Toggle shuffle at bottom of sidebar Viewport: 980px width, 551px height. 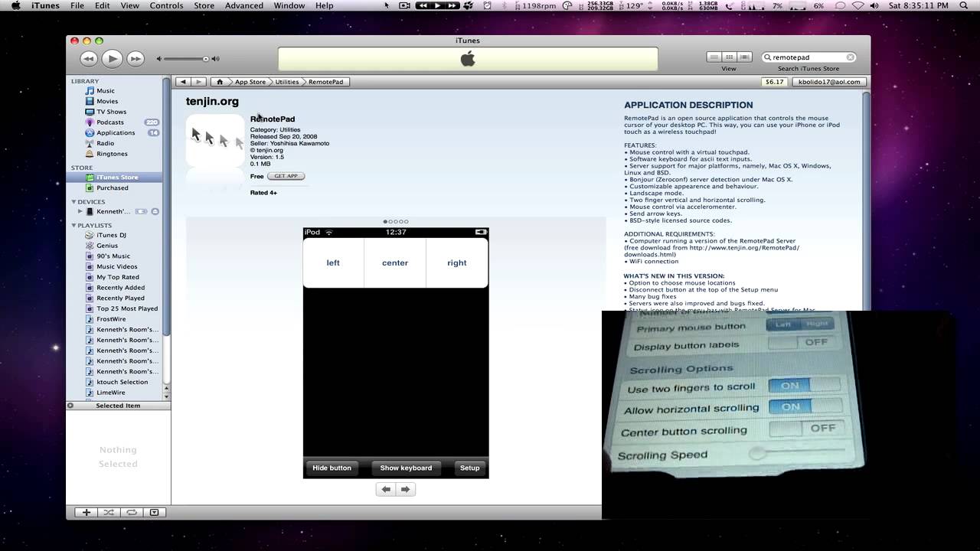(x=109, y=512)
